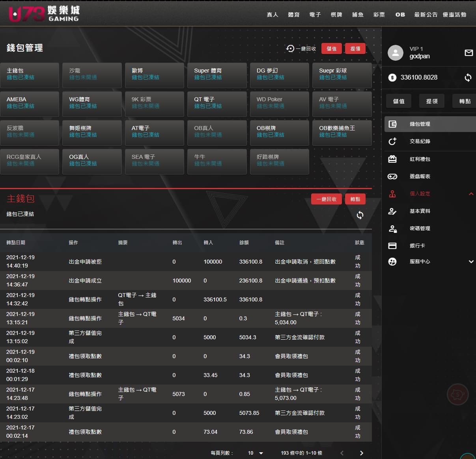Collapse the 個人設定 section
Screen dimensions: 476x459
(471, 194)
